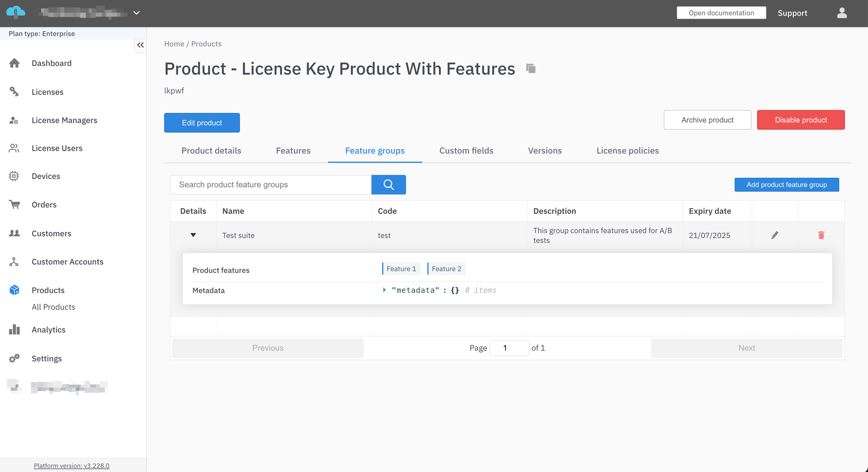Viewport: 868px width, 472px height.
Task: Collapse the sidebar with double chevron
Action: tap(141, 45)
